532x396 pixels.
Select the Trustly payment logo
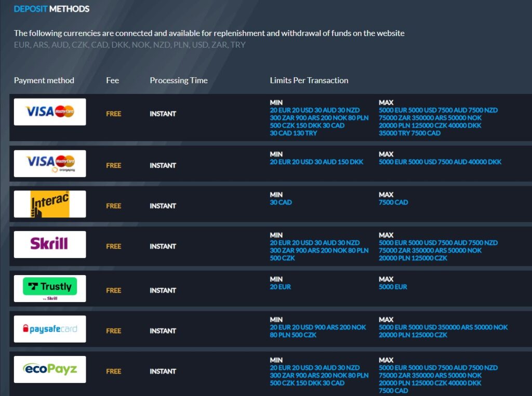point(50,289)
